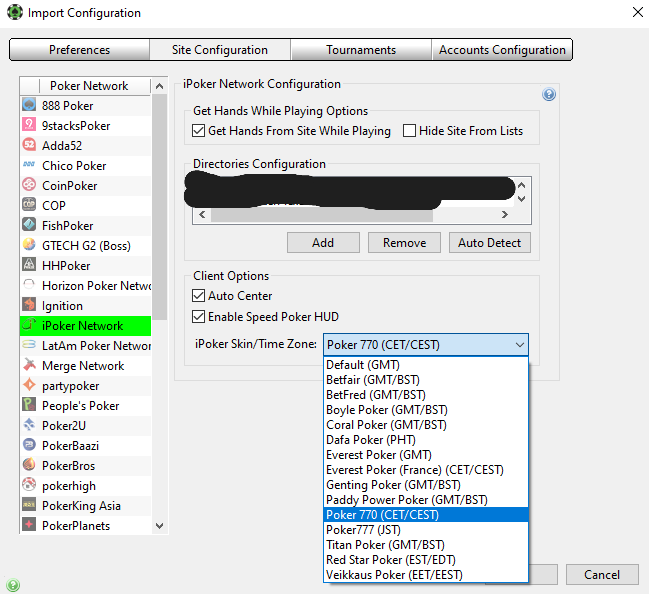649x594 pixels.
Task: Select Genting Poker (GMT/BST) in list
Action: (426, 485)
